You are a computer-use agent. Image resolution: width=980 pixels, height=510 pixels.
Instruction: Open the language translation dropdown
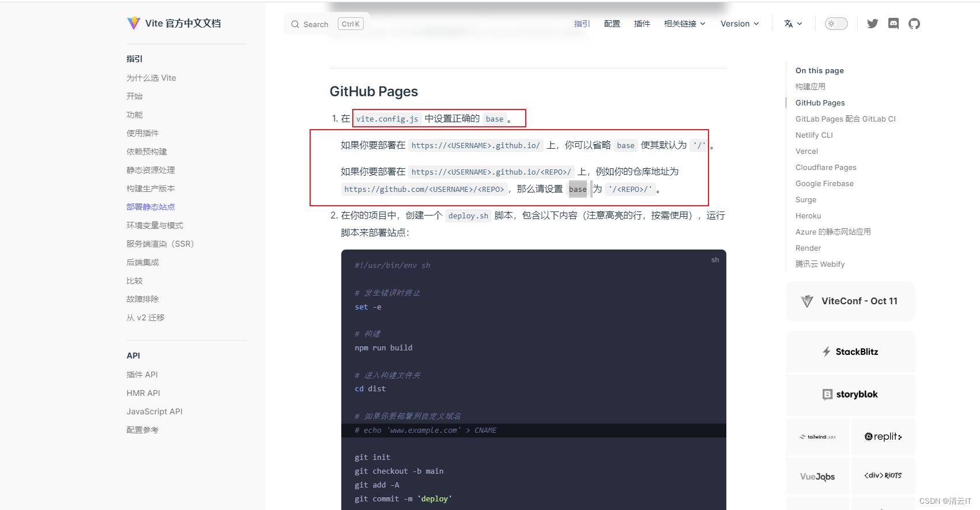pos(793,24)
